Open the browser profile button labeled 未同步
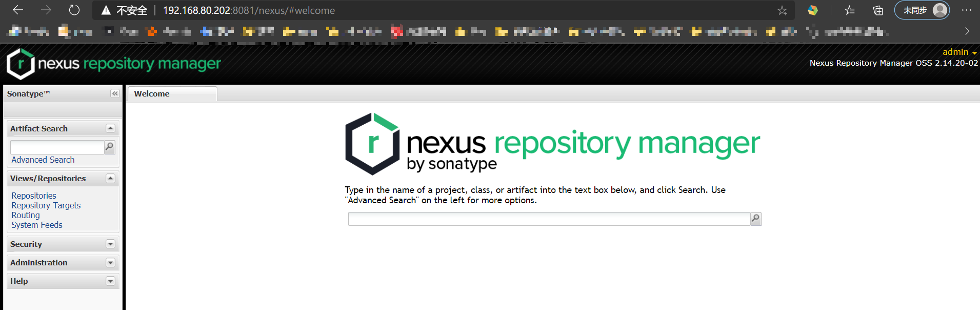This screenshot has height=310, width=980. coord(922,10)
